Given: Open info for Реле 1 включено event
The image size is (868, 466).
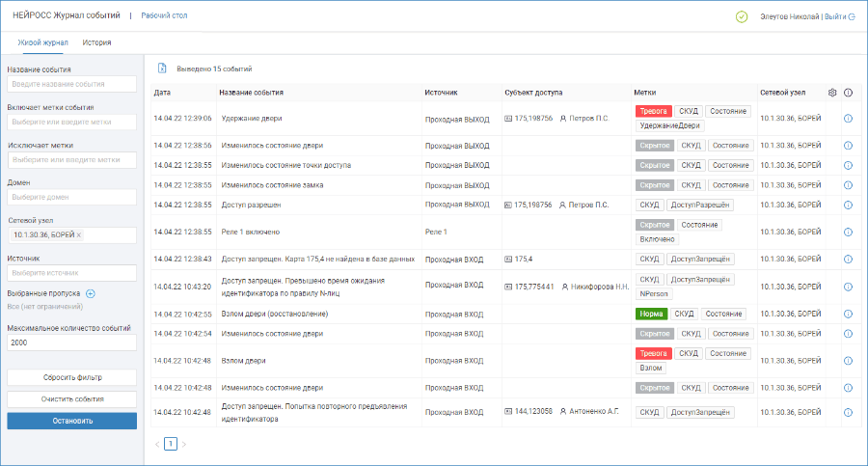Looking at the screenshot, I should pyautogui.click(x=848, y=233).
